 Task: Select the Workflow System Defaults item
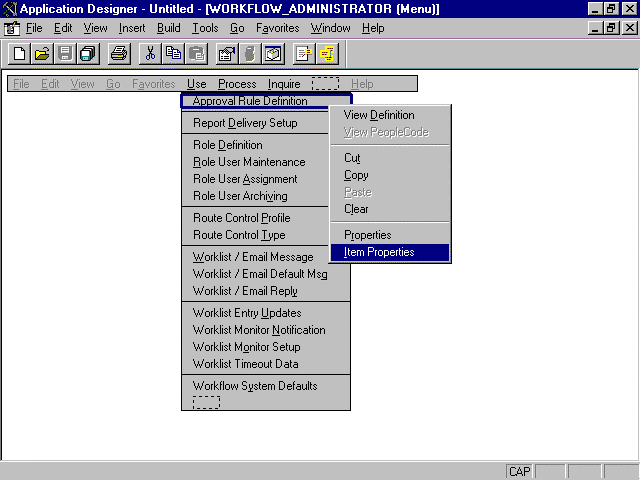[x=266, y=386]
